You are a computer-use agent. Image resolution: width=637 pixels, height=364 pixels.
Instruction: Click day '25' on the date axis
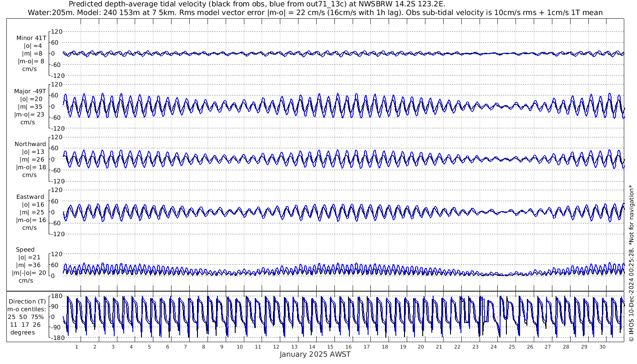tap(511, 347)
